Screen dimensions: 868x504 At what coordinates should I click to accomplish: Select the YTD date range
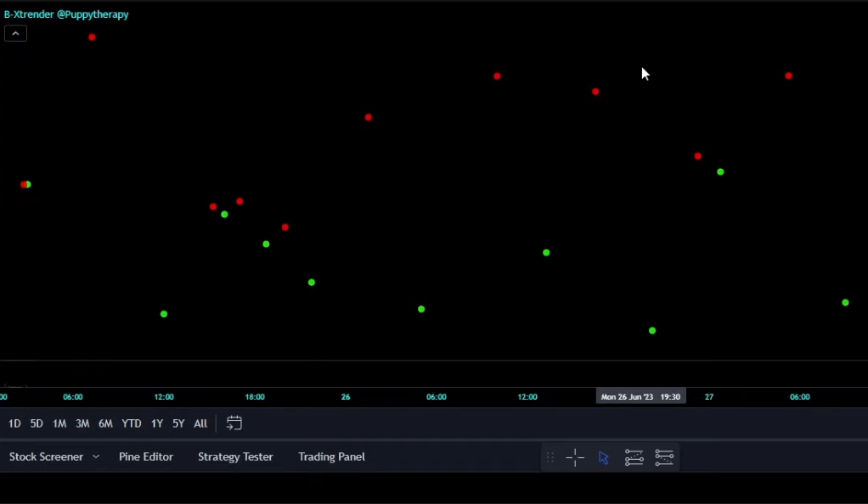pyautogui.click(x=131, y=423)
